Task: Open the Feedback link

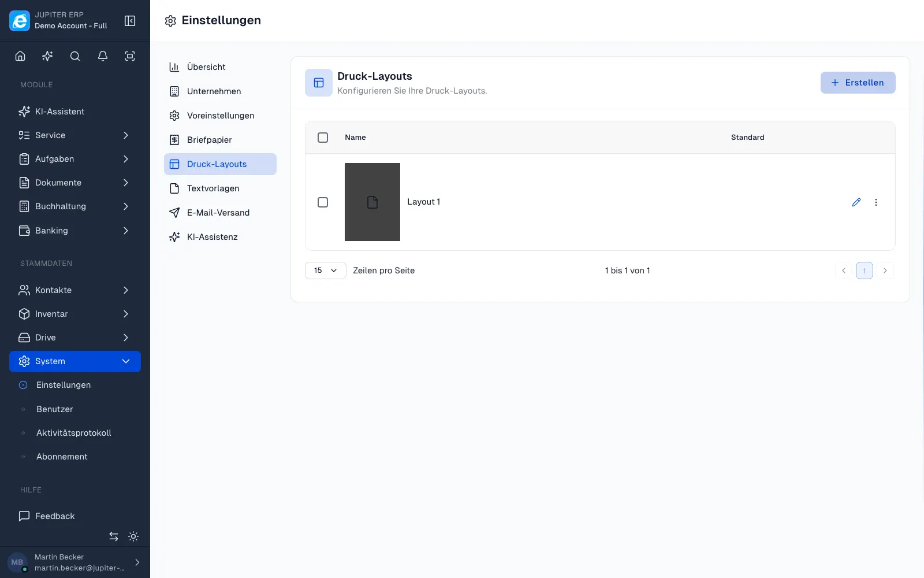Action: tap(75, 516)
